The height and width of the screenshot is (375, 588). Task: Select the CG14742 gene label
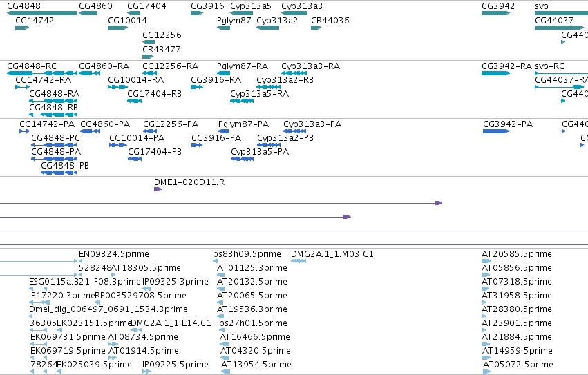pos(35,21)
